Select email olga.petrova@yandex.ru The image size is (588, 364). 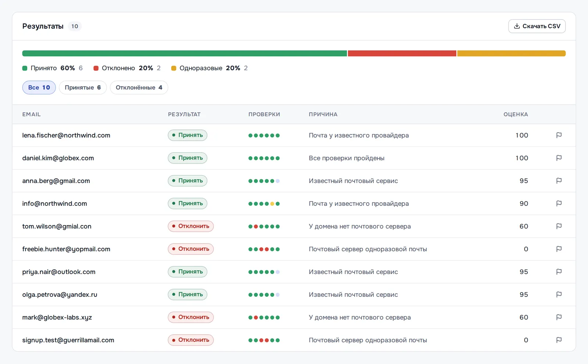[x=60, y=295]
